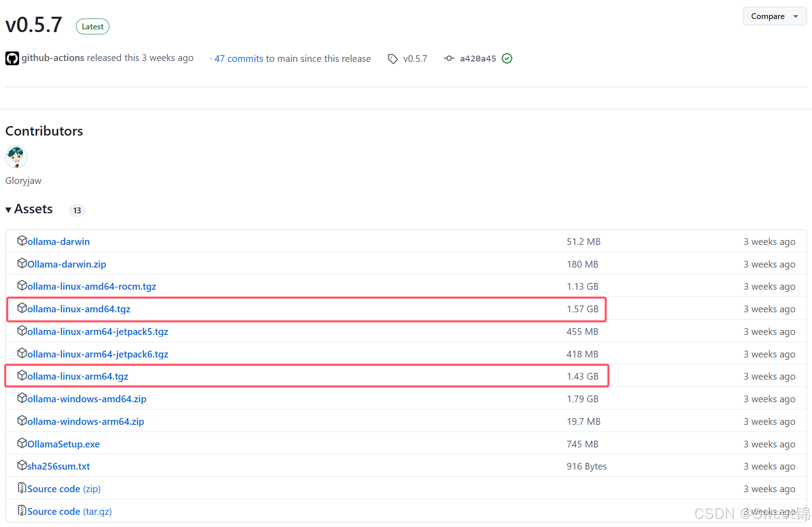
Task: Download Ollama-darwin.zip
Action: (66, 264)
